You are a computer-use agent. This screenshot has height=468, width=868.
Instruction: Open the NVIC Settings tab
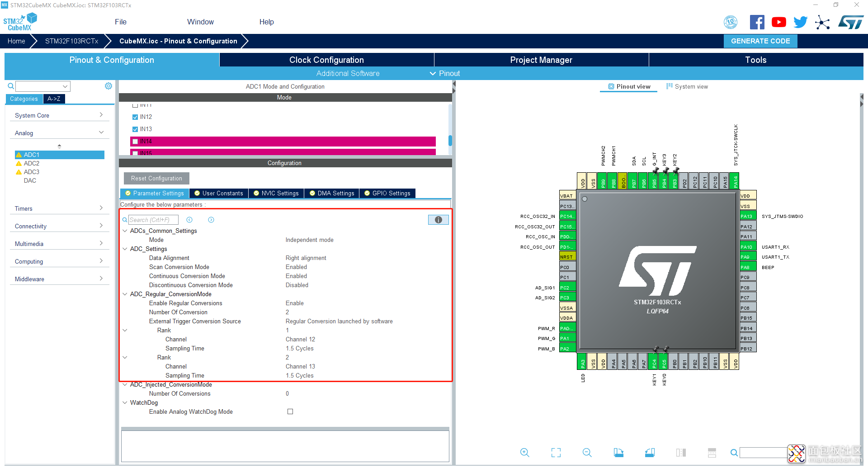pos(276,193)
